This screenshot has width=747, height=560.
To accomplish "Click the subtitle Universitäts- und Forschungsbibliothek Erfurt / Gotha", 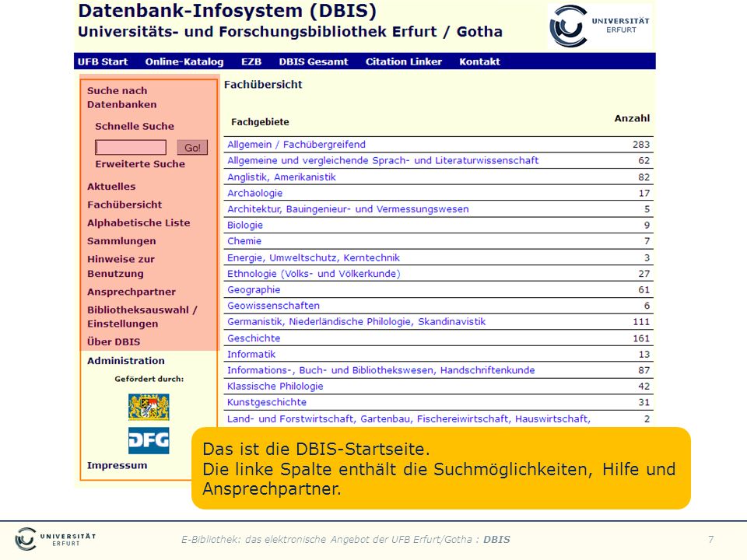I will click(x=290, y=31).
